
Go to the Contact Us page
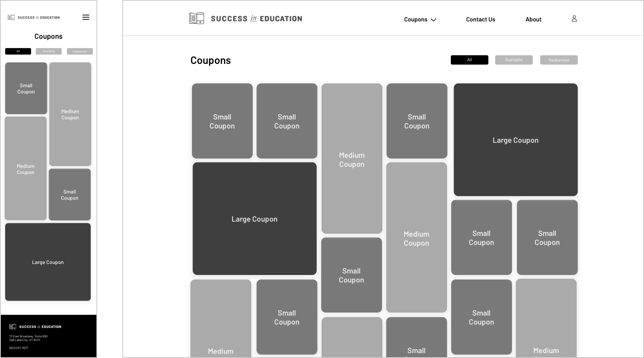480,19
